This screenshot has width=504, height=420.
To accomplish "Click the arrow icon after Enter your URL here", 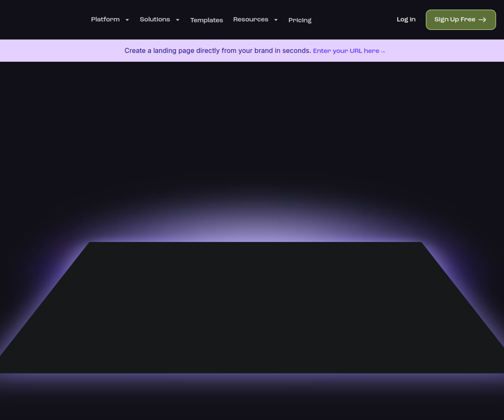I will (x=383, y=51).
